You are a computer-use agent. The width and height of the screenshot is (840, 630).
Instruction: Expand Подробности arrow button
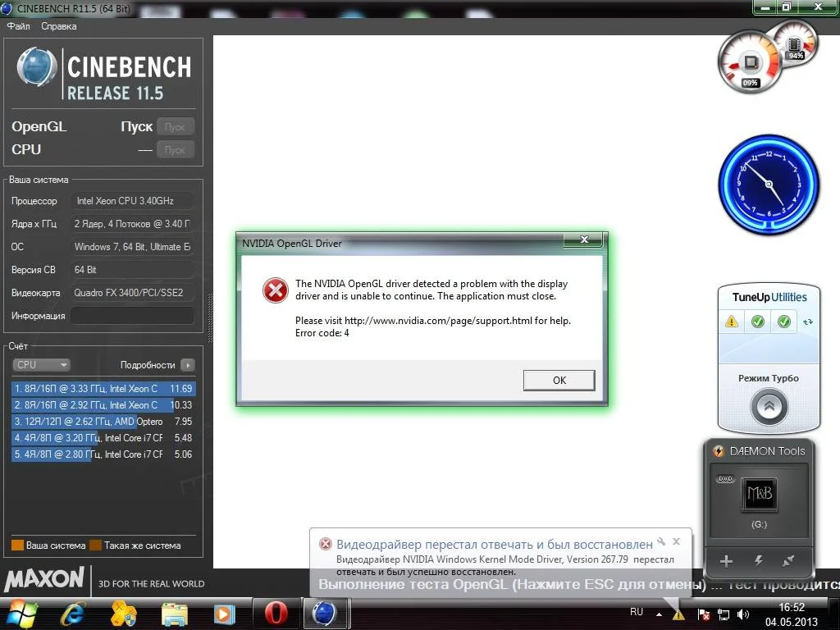tap(188, 365)
